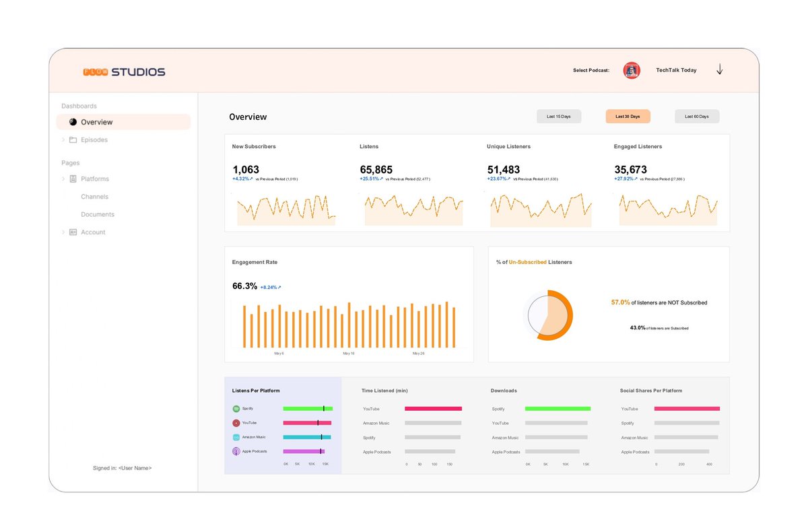This screenshot has width=808, height=532.
Task: Click the YouTube platform icon
Action: coord(236,423)
